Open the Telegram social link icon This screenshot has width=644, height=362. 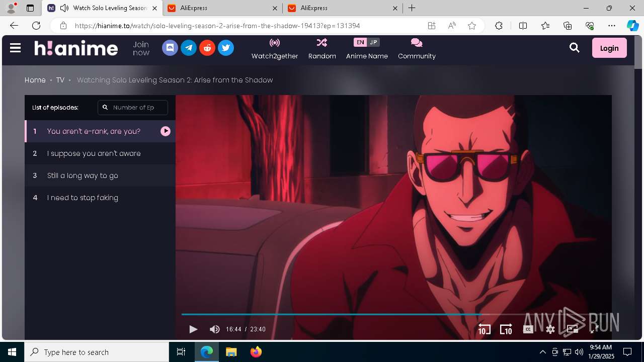click(189, 48)
